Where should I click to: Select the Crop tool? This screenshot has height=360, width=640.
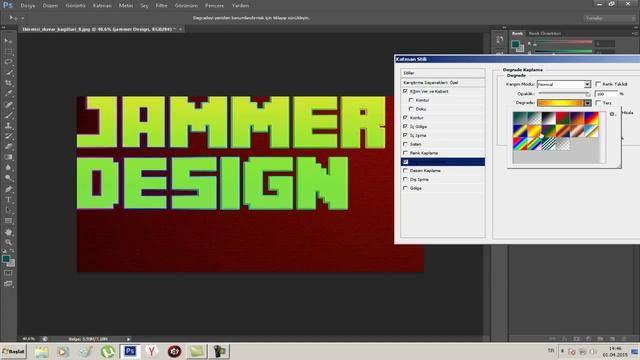(8, 83)
